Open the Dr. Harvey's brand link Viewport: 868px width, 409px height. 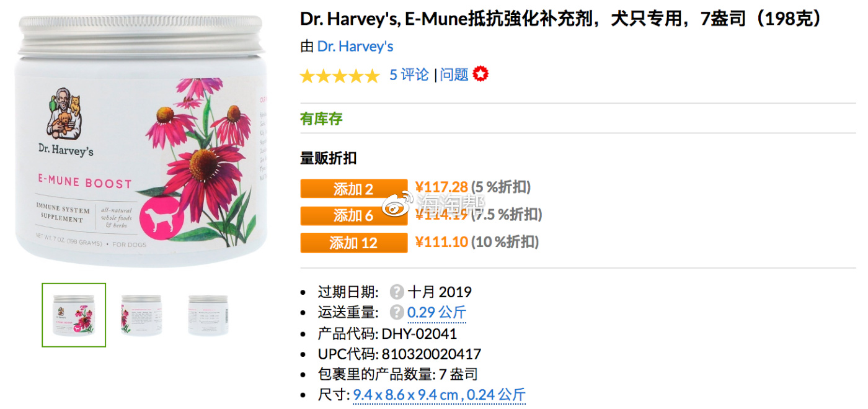355,47
